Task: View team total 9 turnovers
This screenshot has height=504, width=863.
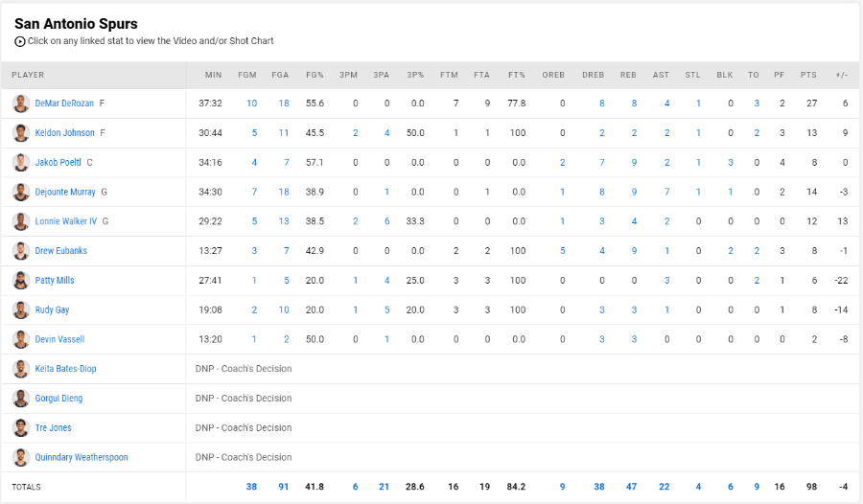Action: (757, 487)
